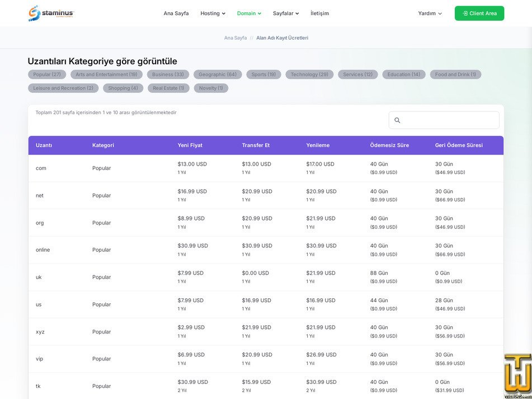Image resolution: width=532 pixels, height=399 pixels.
Task: Focus the domain search input field
Action: [444, 120]
